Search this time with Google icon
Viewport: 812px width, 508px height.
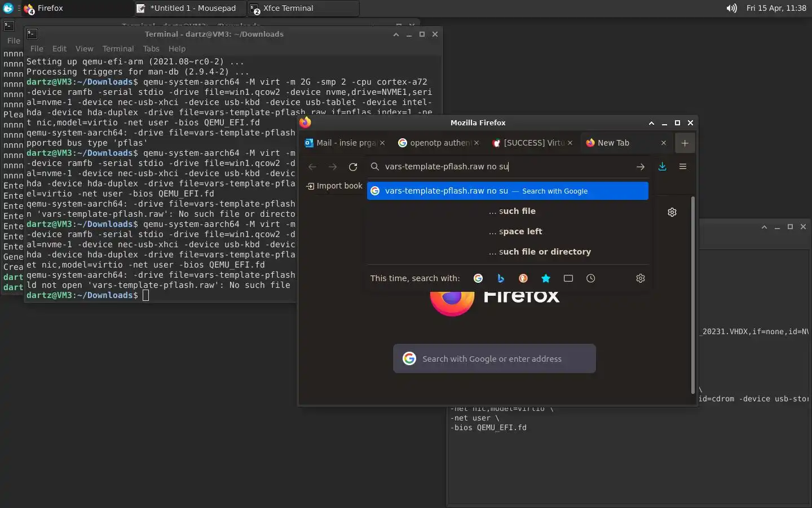point(478,278)
